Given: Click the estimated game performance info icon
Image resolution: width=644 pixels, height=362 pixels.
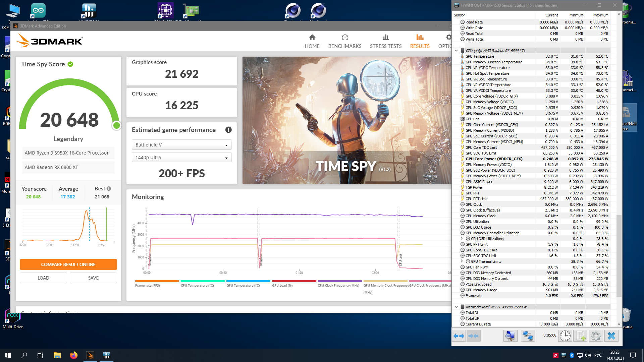Looking at the screenshot, I should coord(228,130).
